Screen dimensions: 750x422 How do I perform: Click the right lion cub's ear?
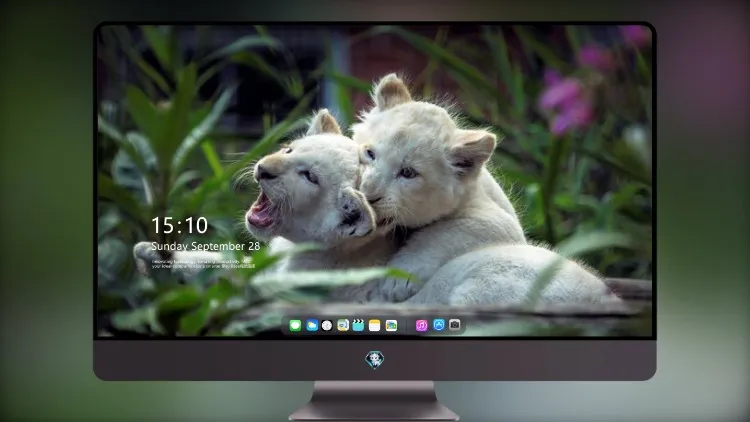[473, 150]
